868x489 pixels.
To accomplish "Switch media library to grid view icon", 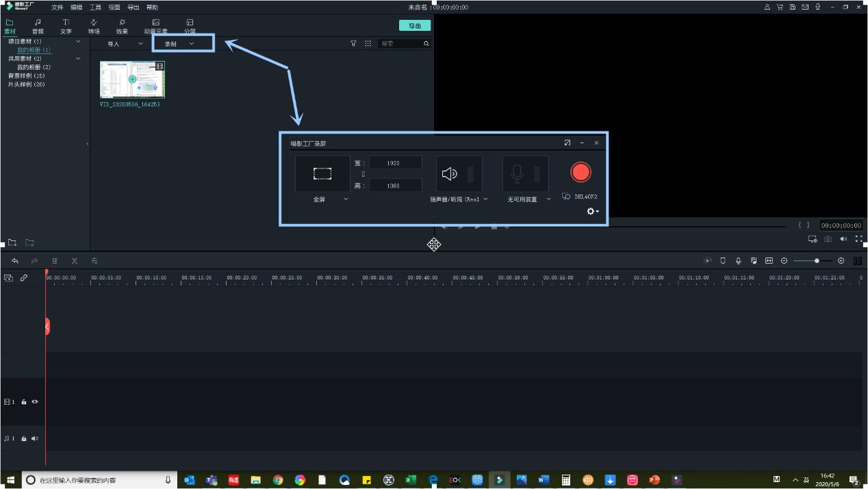I will (x=368, y=44).
